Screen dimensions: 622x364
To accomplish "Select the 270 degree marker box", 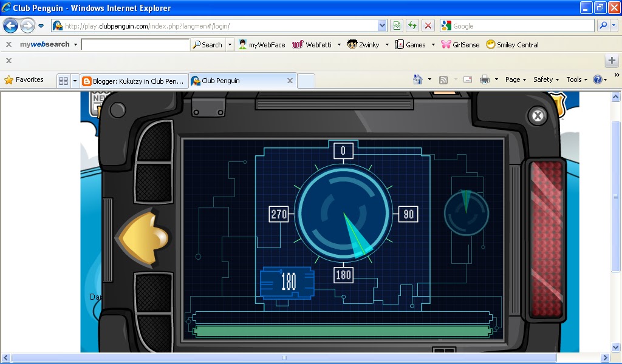I will click(x=279, y=214).
